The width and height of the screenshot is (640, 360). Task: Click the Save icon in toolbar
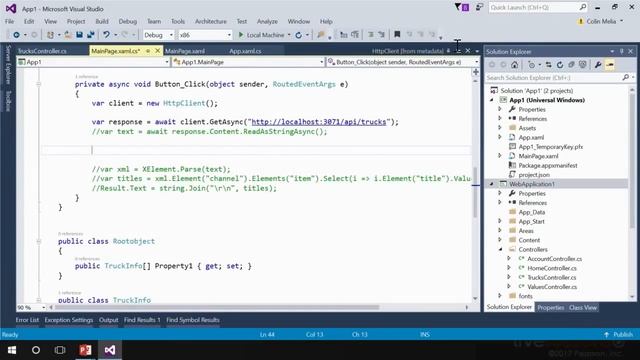tap(80, 35)
